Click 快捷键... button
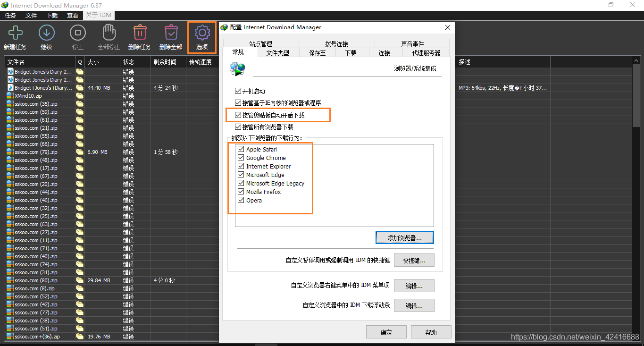644x346 pixels. point(414,260)
